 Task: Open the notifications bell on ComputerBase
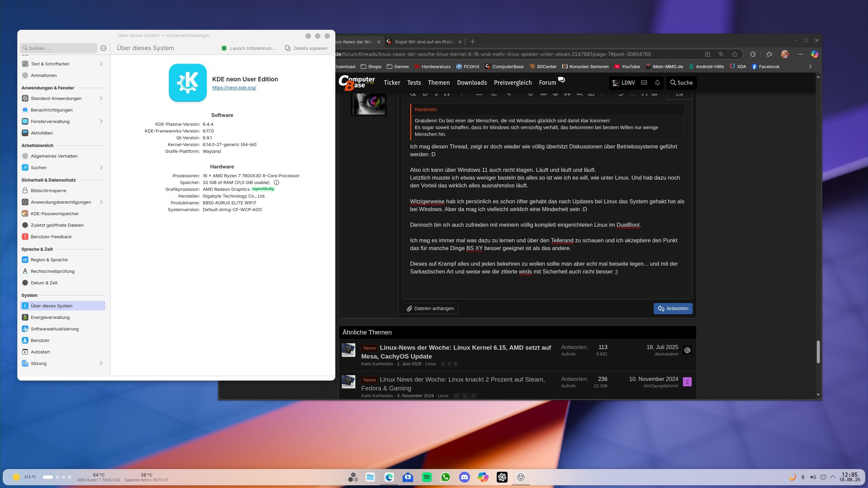pos(657,83)
